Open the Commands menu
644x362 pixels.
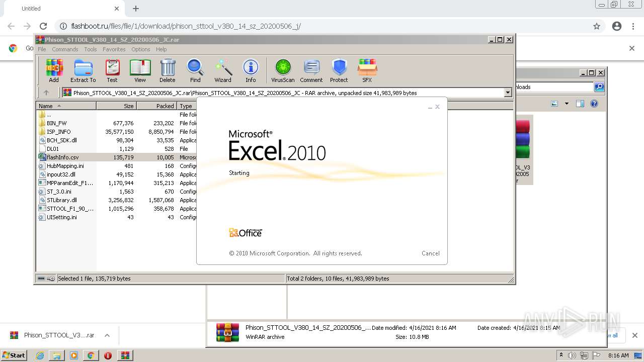(65, 49)
